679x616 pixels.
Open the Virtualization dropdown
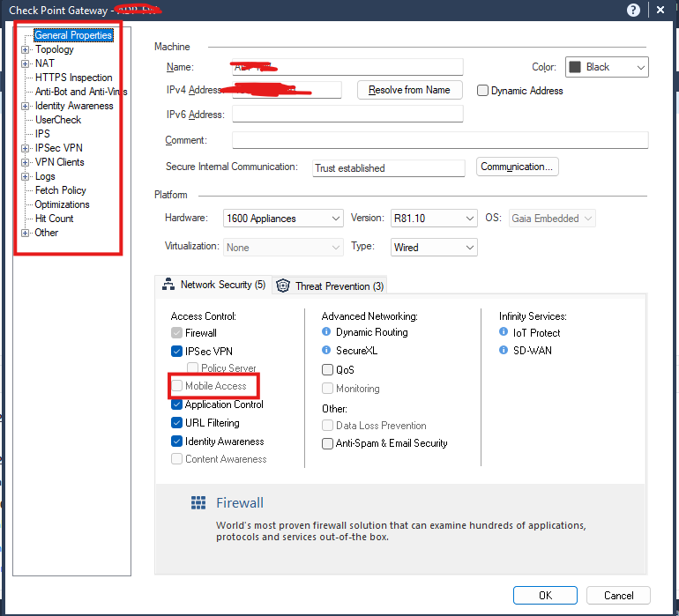(x=283, y=247)
